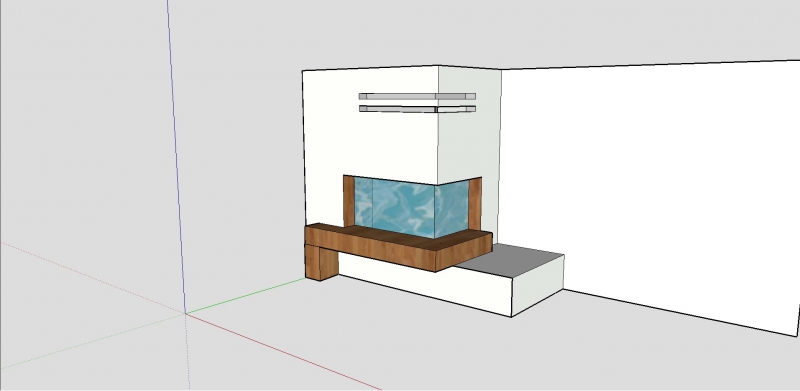The height and width of the screenshot is (391, 800).
Task: Select the left wooden frame beside glass
Action: [348, 201]
